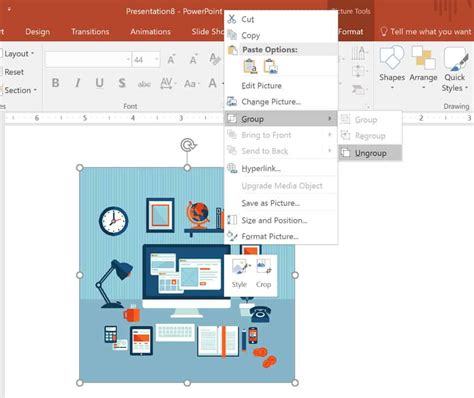Open Format Picture pane
The image size is (474, 398).
(281, 236)
